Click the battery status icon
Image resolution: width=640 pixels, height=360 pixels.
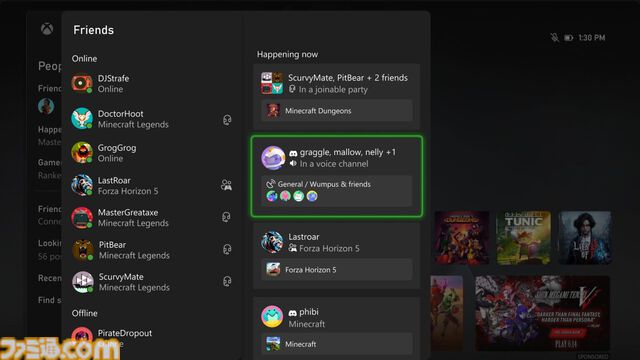click(569, 38)
